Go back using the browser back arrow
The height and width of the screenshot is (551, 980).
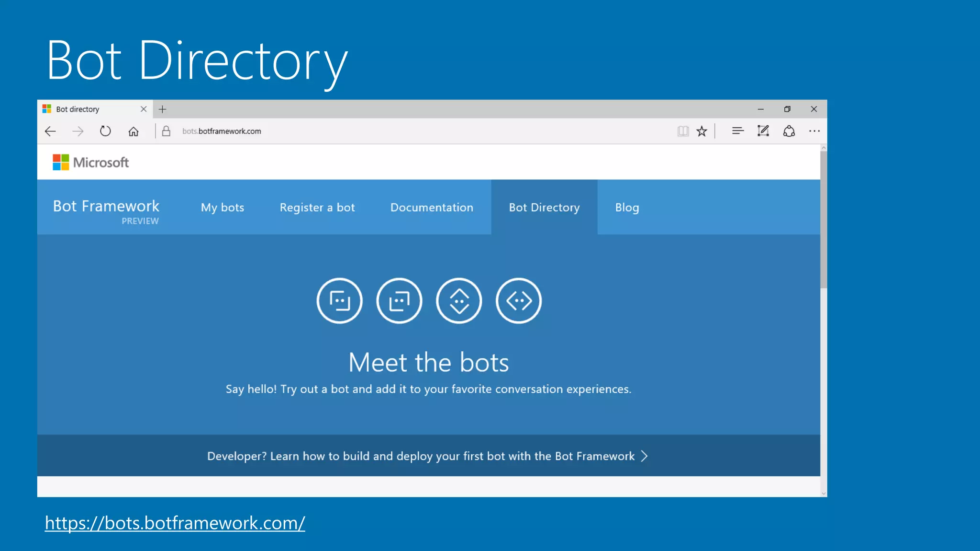click(50, 131)
